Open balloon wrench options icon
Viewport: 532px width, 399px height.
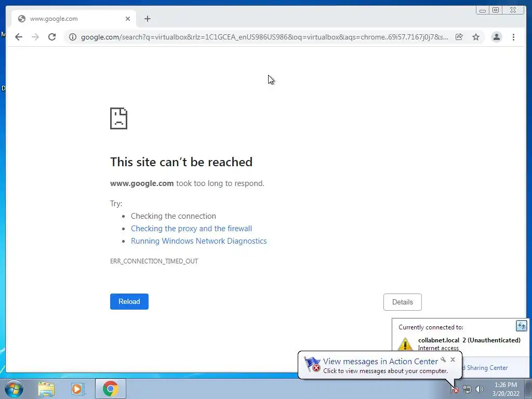pos(443,360)
